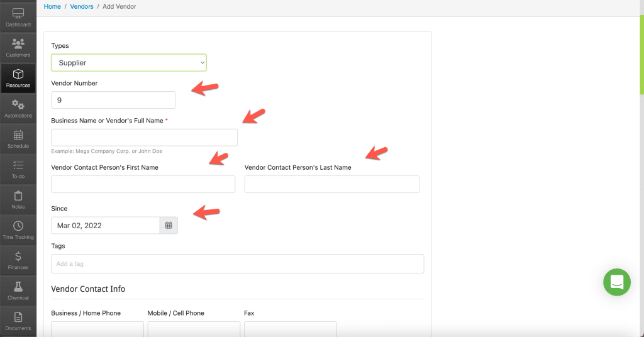Expand the Types dropdown showing Supplier
644x337 pixels.
pos(128,63)
